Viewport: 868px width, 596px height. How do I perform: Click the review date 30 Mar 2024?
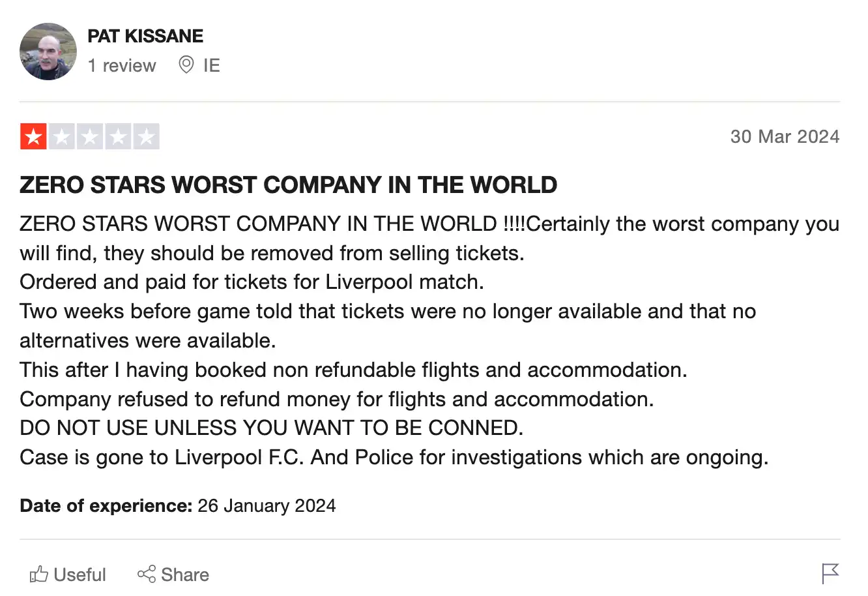pyautogui.click(x=785, y=136)
